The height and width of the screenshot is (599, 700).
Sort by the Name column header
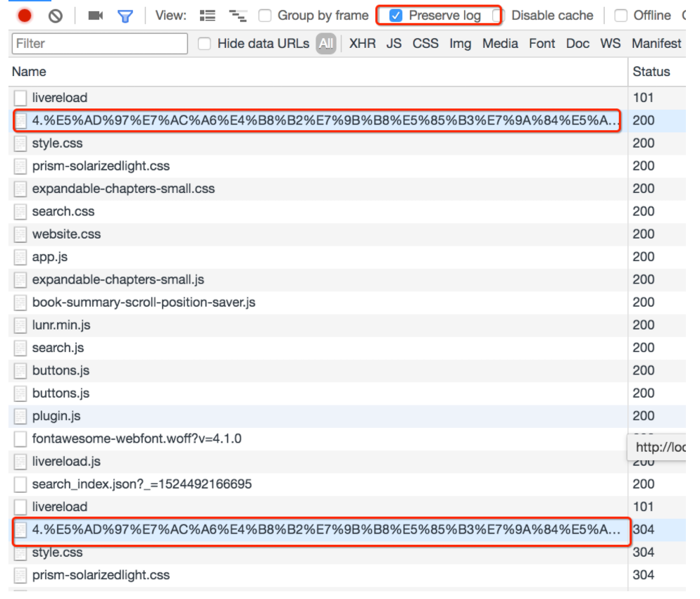point(318,72)
